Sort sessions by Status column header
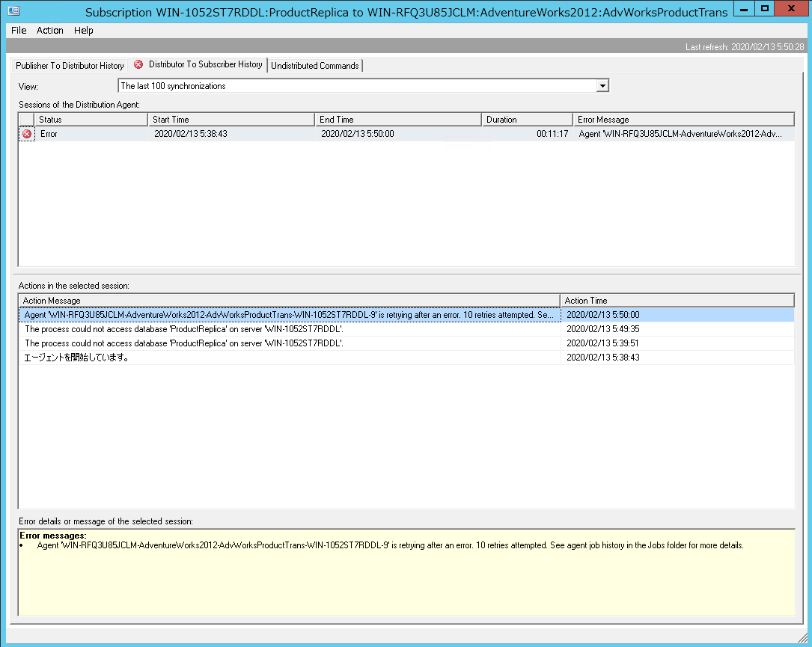812x647 pixels. coord(91,120)
